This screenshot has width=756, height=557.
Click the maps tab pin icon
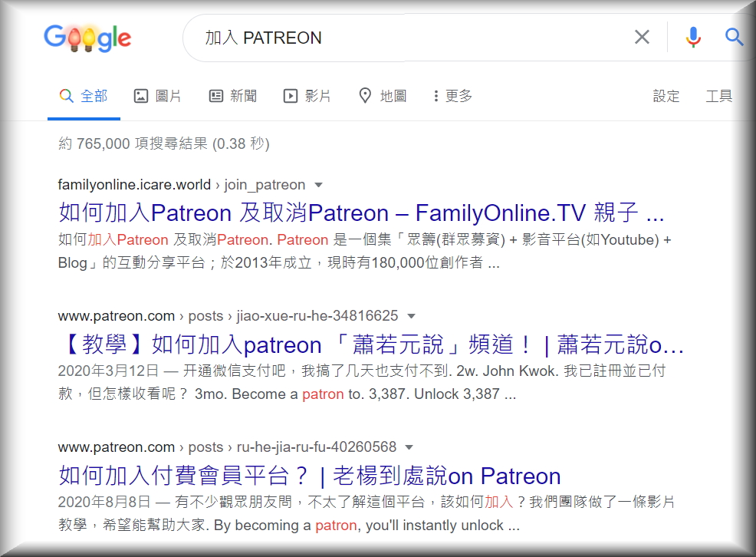pyautogui.click(x=365, y=95)
